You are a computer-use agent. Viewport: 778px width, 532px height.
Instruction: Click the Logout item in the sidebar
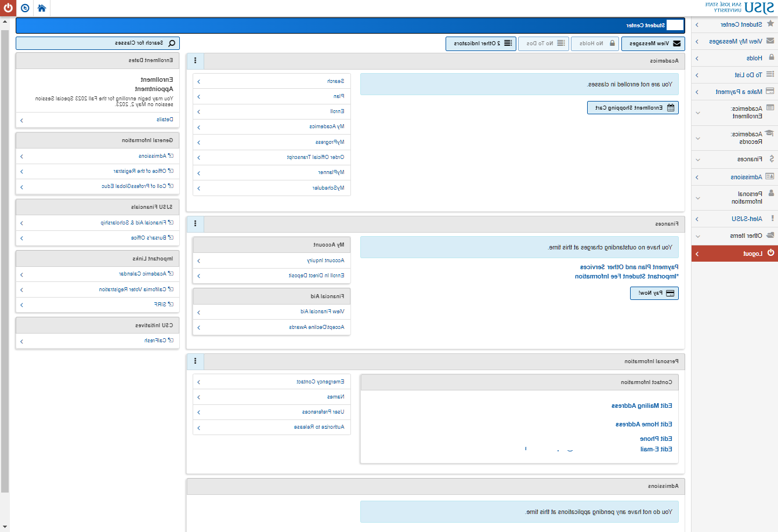(734, 254)
